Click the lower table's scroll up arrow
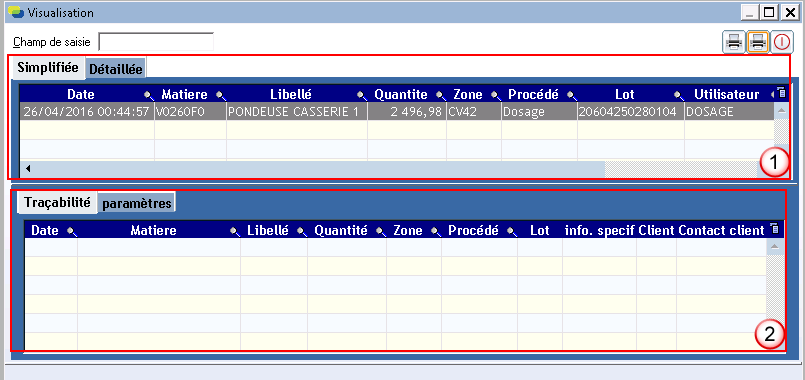Viewport: 805px width, 380px height. pyautogui.click(x=775, y=247)
